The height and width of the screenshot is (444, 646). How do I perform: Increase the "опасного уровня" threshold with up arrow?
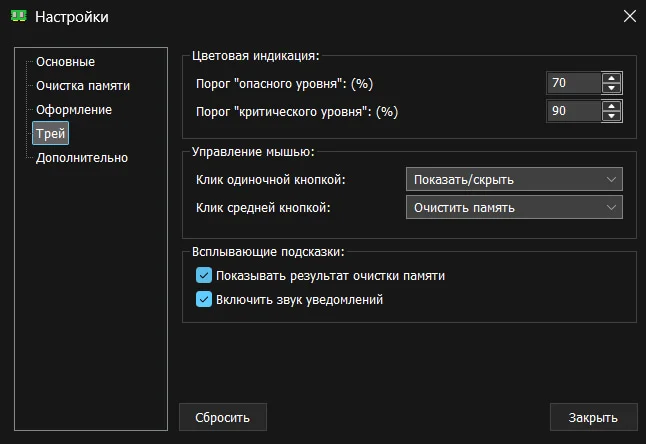pyautogui.click(x=612, y=78)
